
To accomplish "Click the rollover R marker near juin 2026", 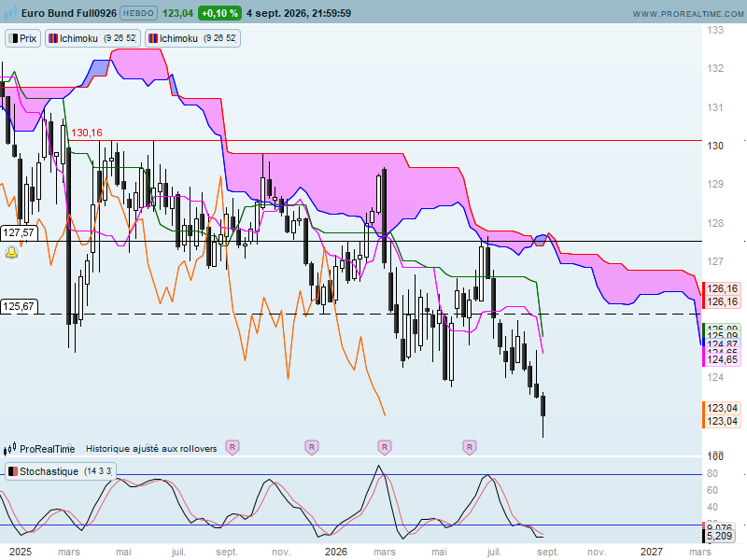I will [x=470, y=447].
